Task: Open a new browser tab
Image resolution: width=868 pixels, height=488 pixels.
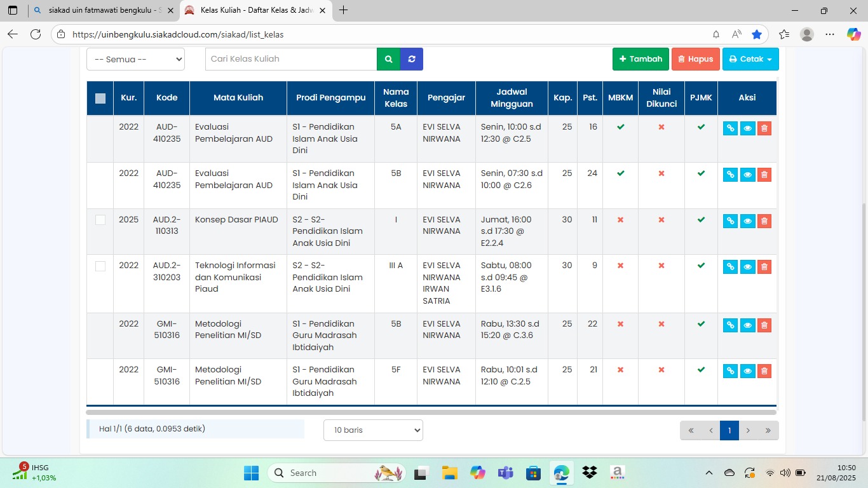Action: click(344, 10)
